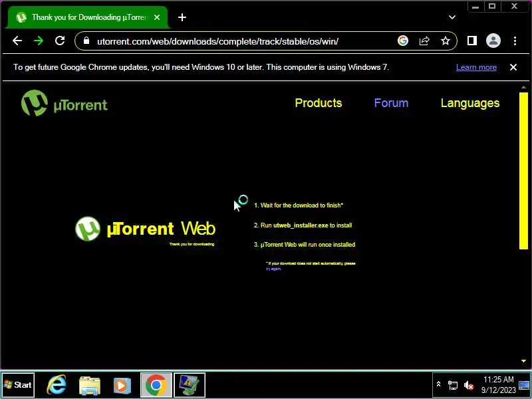Open Chrome side panel icon
The height and width of the screenshot is (399, 532).
[472, 41]
